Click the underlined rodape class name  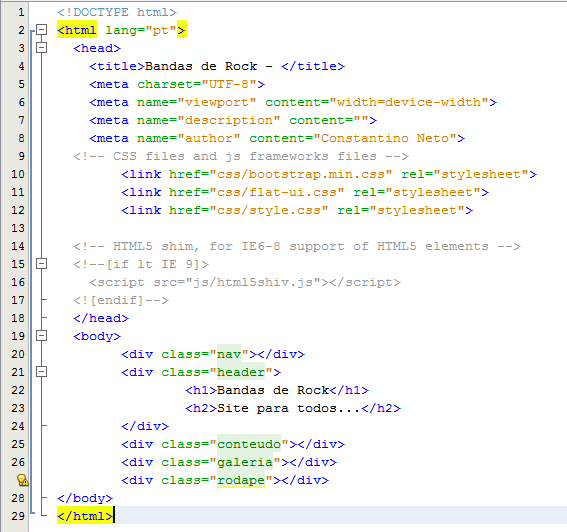click(x=241, y=480)
